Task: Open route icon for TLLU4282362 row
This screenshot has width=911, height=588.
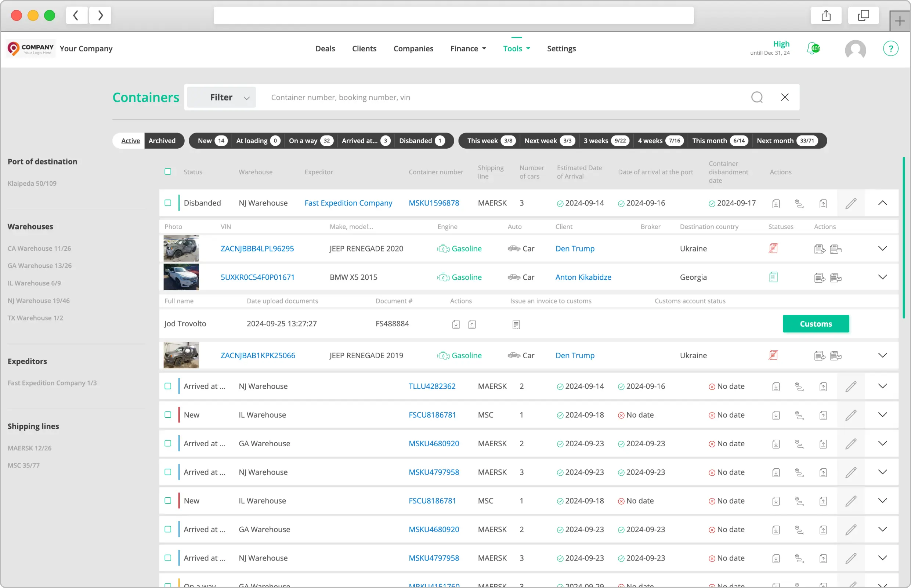Action: point(799,387)
